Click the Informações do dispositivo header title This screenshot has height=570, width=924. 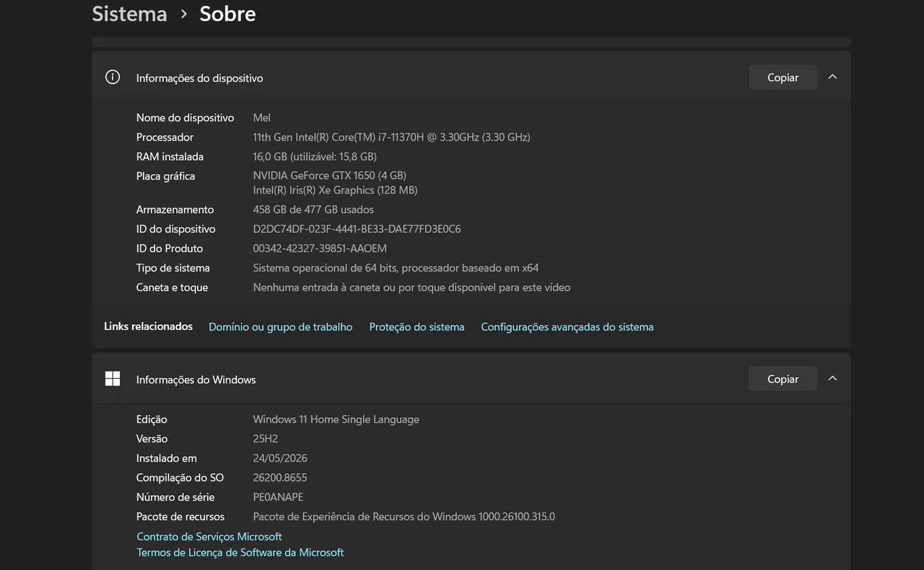coord(200,78)
